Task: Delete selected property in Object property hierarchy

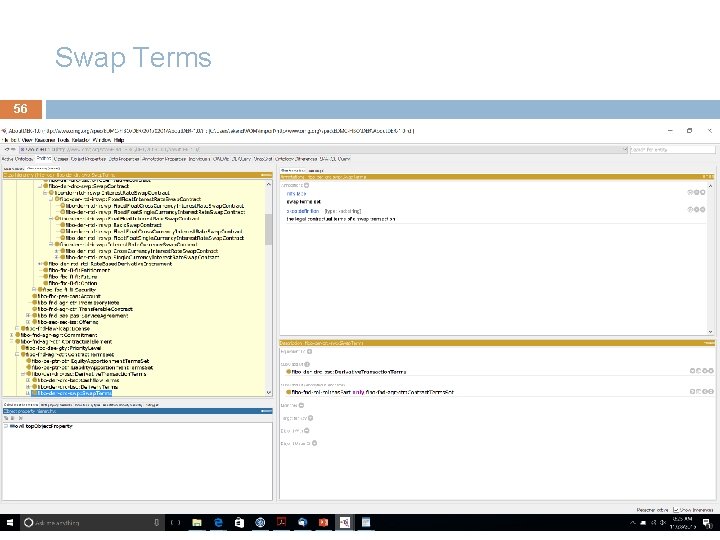Action: (21, 418)
